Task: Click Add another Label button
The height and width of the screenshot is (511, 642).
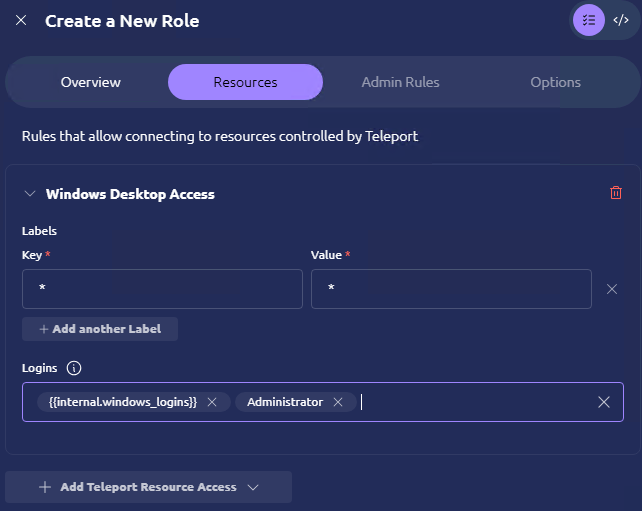Action: (100, 329)
